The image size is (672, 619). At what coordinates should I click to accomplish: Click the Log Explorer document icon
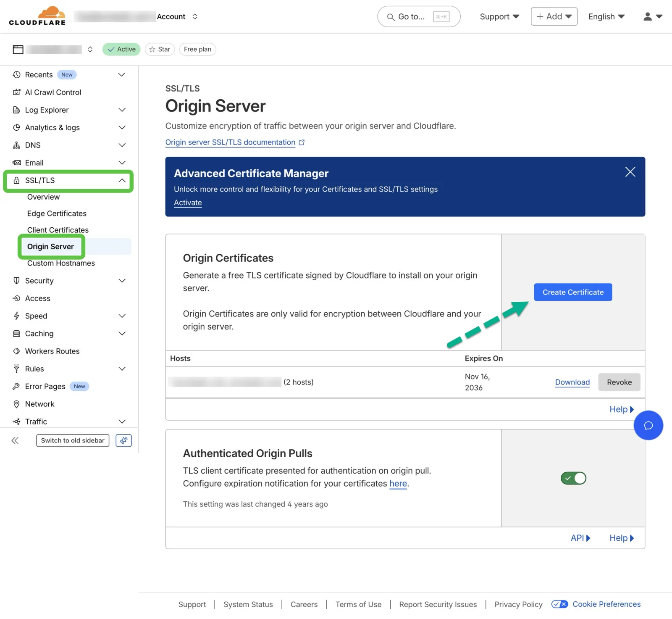17,110
